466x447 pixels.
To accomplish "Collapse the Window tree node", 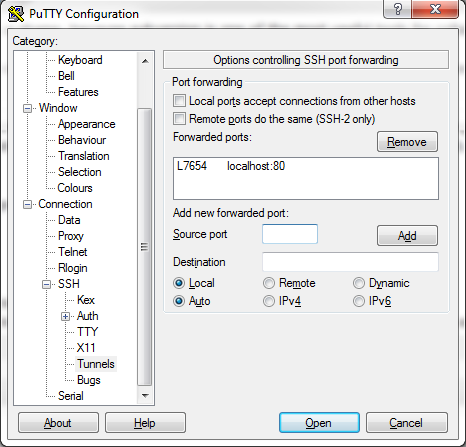I will (27, 108).
